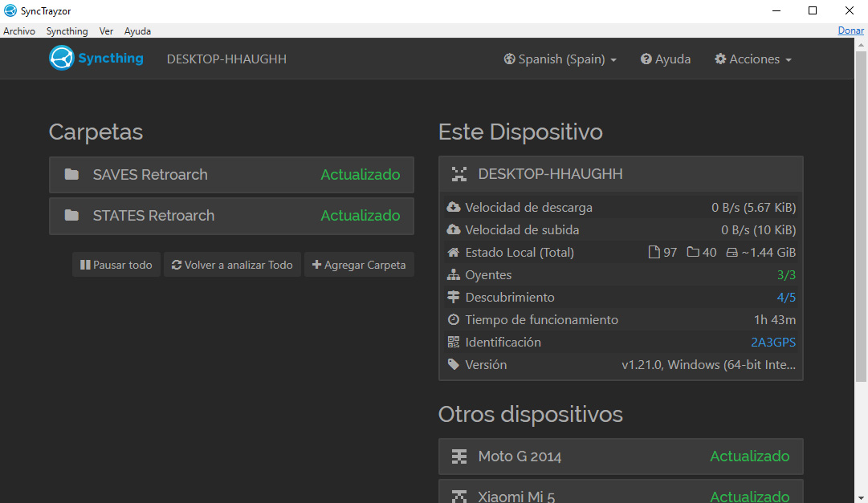
Task: Expand the STATES Retroarch folder panel
Action: (x=231, y=216)
